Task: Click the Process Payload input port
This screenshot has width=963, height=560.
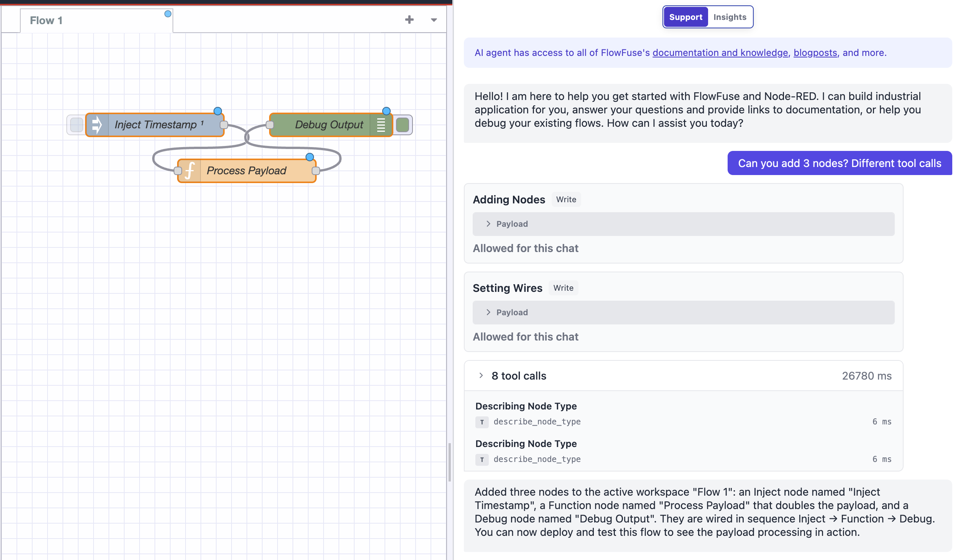Action: tap(178, 171)
